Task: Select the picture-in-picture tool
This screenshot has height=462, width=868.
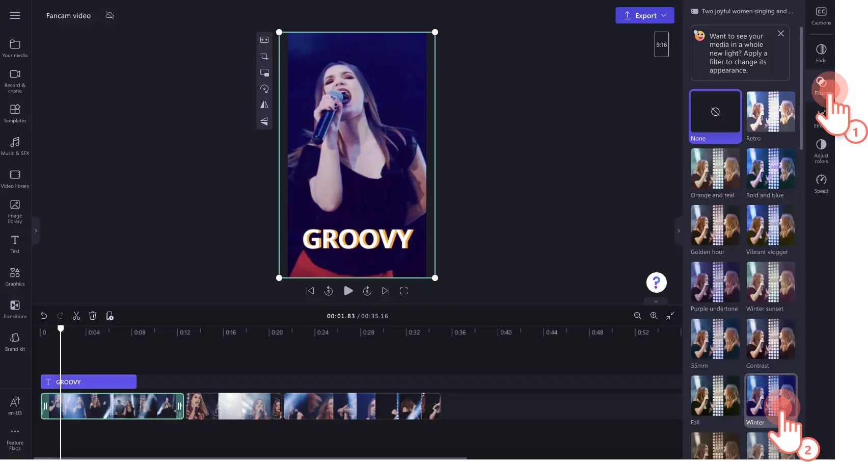Action: tap(264, 72)
